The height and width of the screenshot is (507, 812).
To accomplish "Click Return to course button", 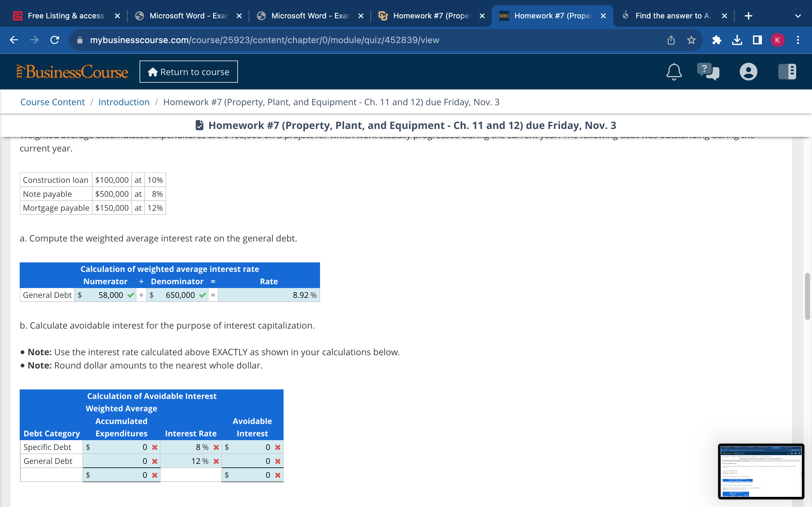I will (x=189, y=72).
